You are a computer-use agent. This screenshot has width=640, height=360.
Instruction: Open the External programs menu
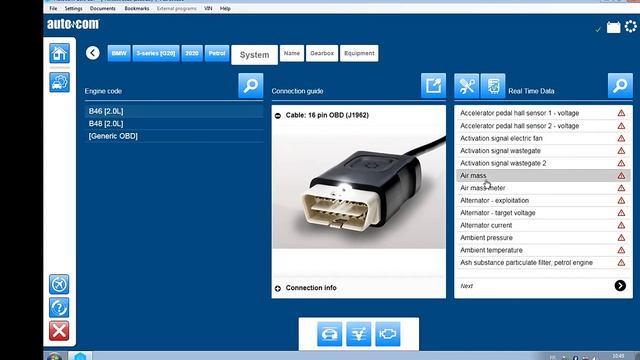176,8
